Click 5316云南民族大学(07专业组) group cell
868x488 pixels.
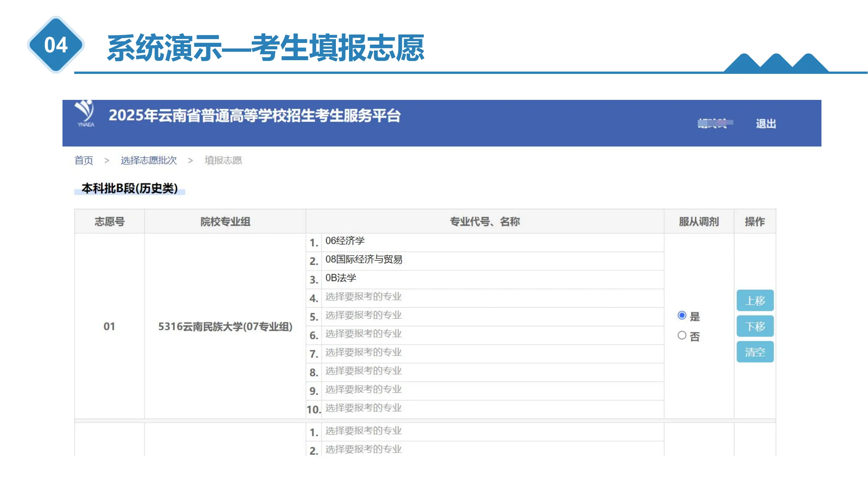coord(225,326)
